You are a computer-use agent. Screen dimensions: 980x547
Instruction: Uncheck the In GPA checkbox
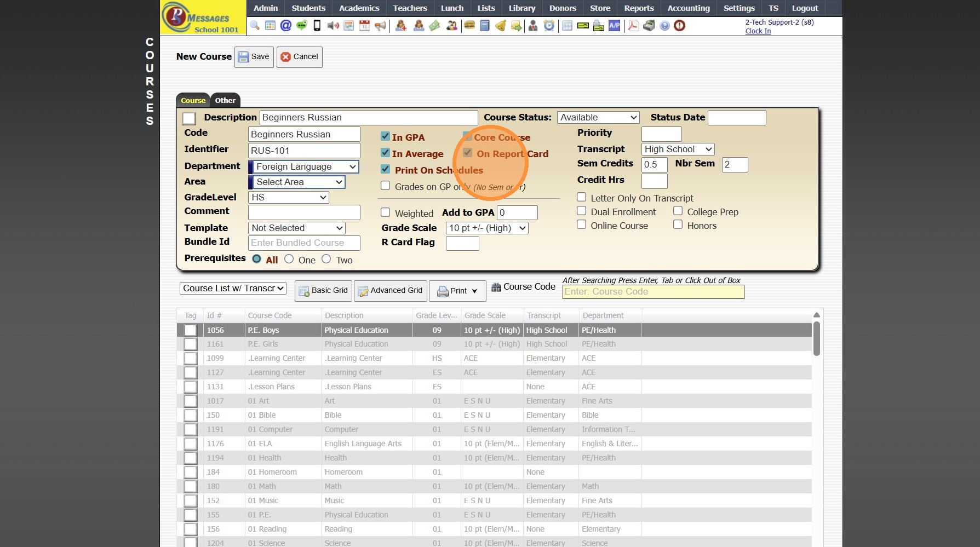pos(386,137)
